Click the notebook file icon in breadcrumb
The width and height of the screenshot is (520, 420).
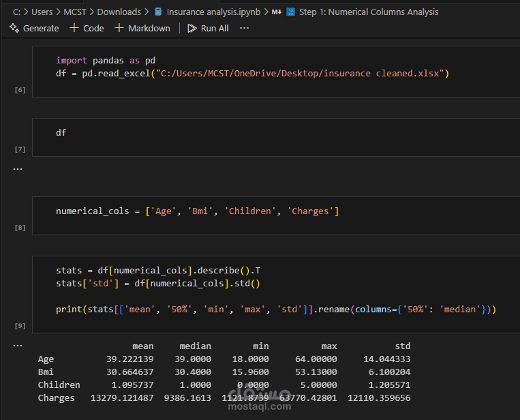pos(158,12)
